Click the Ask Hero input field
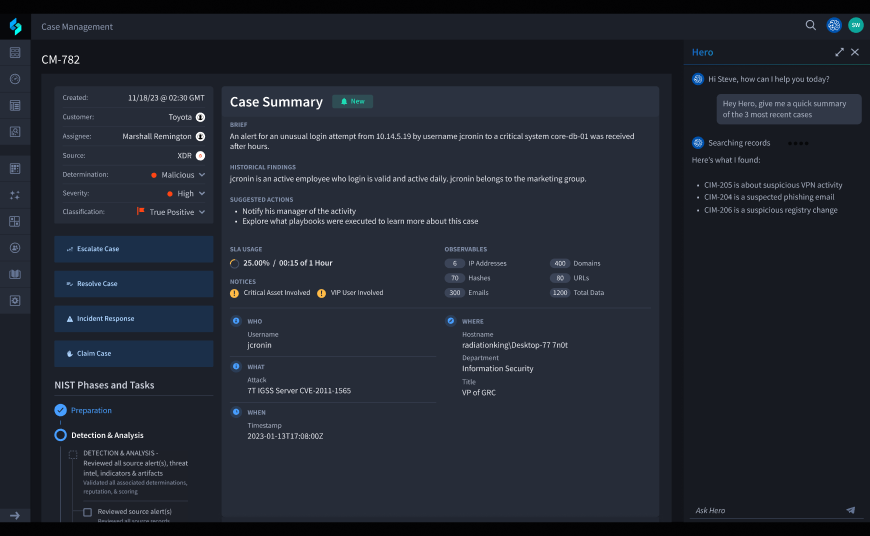The width and height of the screenshot is (870, 536). 765,510
